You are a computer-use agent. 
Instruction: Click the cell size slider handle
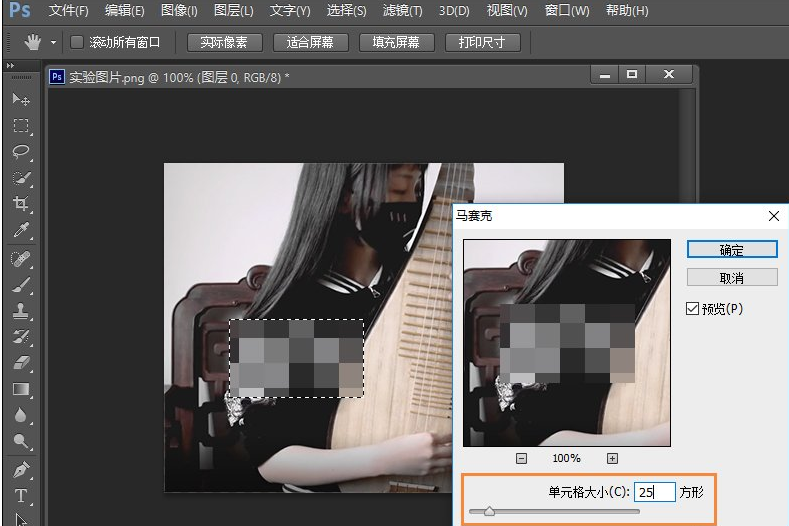click(489, 511)
